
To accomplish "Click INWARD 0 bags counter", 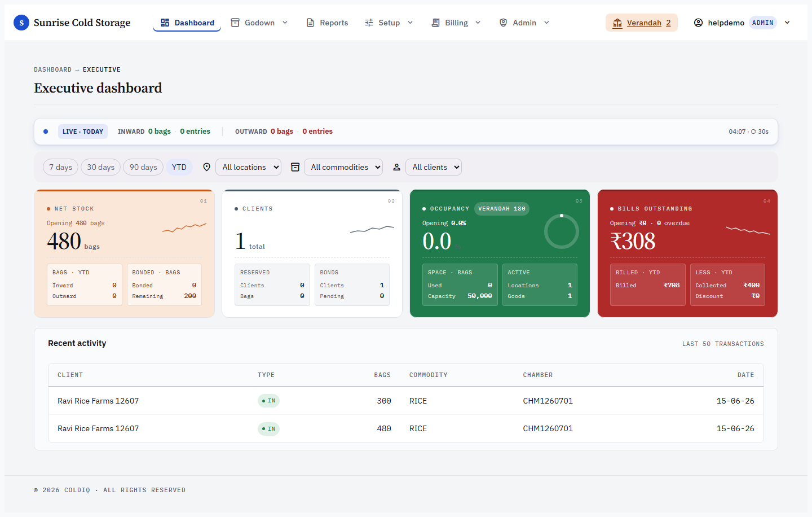I will tap(144, 132).
